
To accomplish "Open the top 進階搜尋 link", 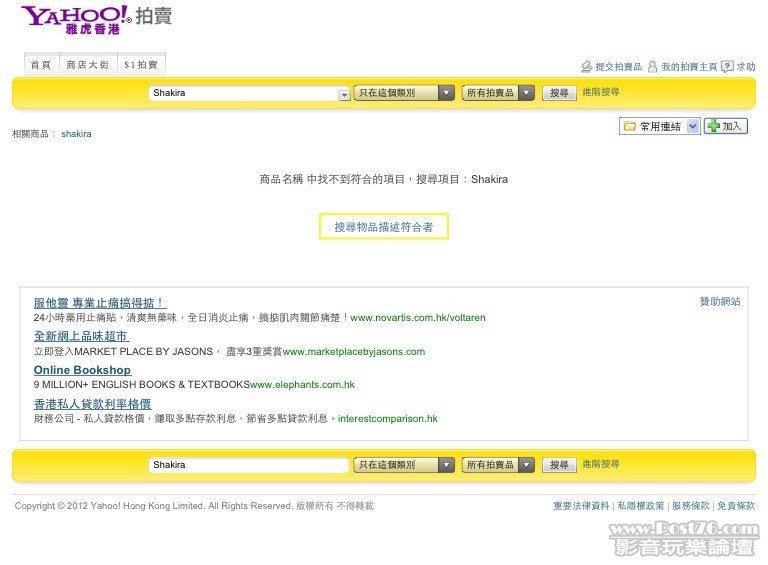I will pyautogui.click(x=600, y=92).
